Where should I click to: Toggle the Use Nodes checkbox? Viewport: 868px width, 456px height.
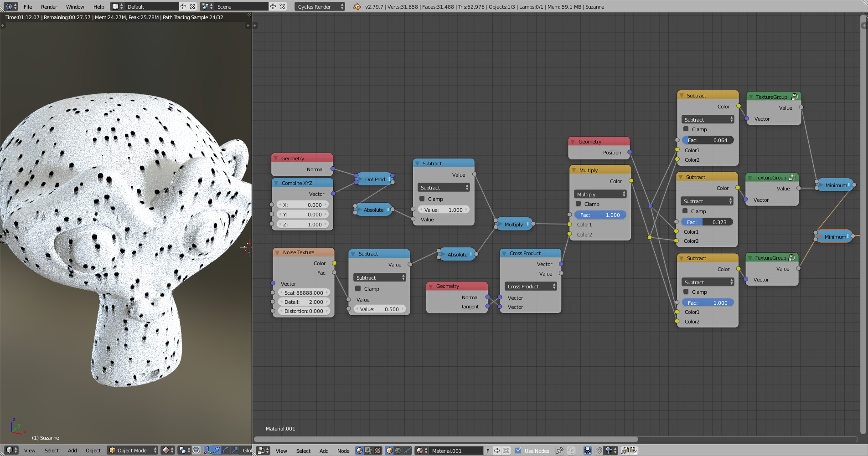(518, 451)
